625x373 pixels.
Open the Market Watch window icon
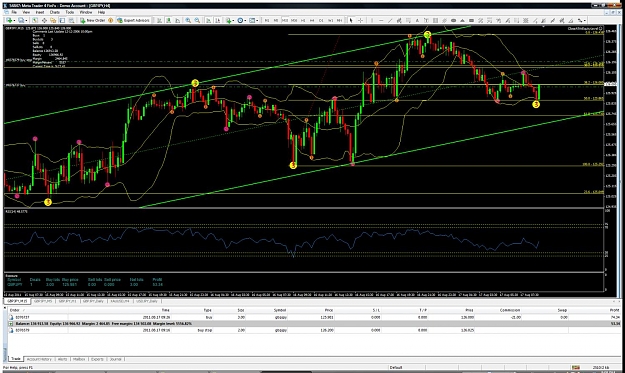pos(35,20)
